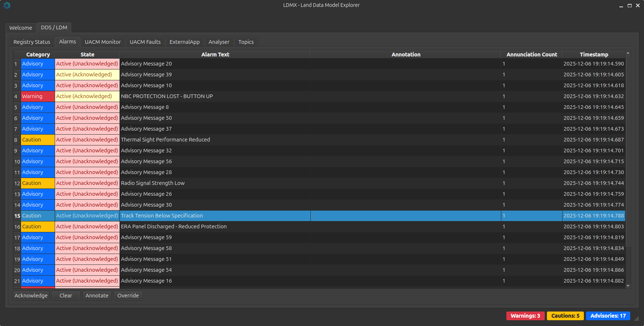Switch to the UACM Monitor tab

tap(103, 42)
